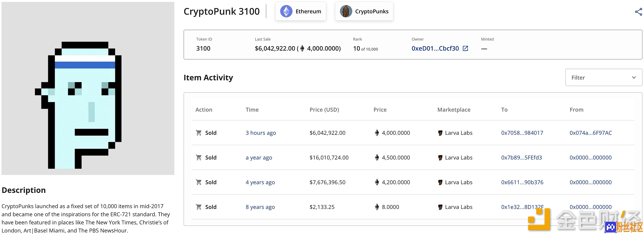Click ETH icon next to 4,000.0000 in table

[x=377, y=133]
